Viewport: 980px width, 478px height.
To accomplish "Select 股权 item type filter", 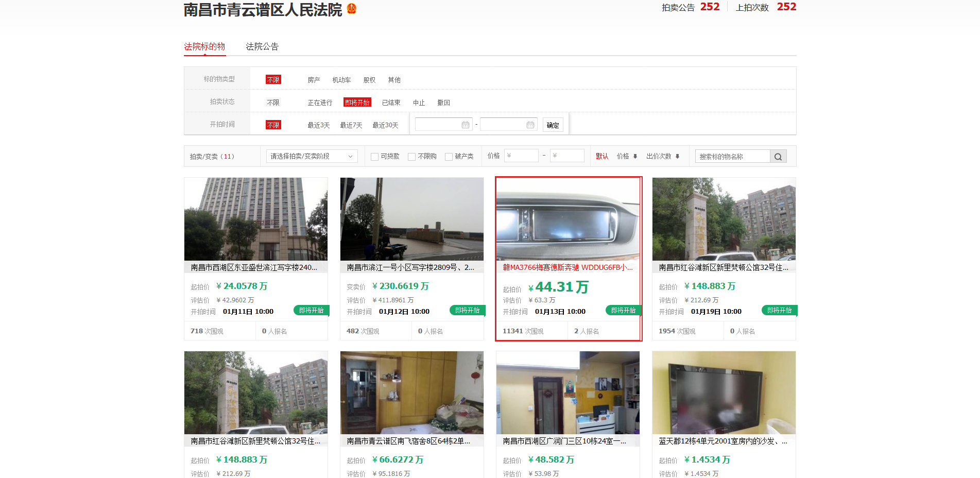I will [369, 80].
